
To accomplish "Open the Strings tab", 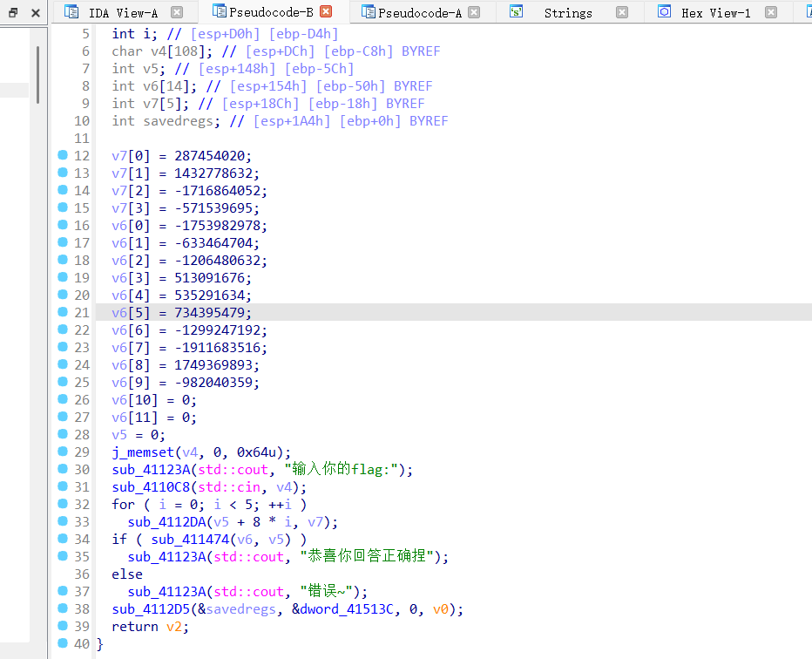I will pos(568,13).
